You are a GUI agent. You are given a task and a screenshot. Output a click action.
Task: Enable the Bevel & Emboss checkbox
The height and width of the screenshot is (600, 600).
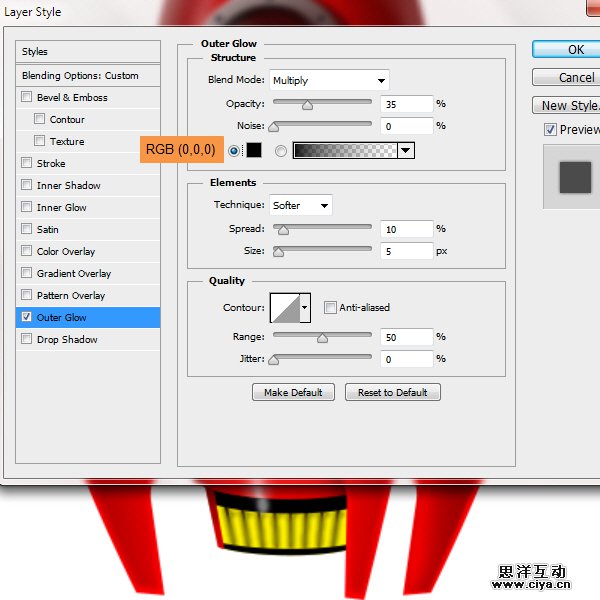click(x=26, y=97)
